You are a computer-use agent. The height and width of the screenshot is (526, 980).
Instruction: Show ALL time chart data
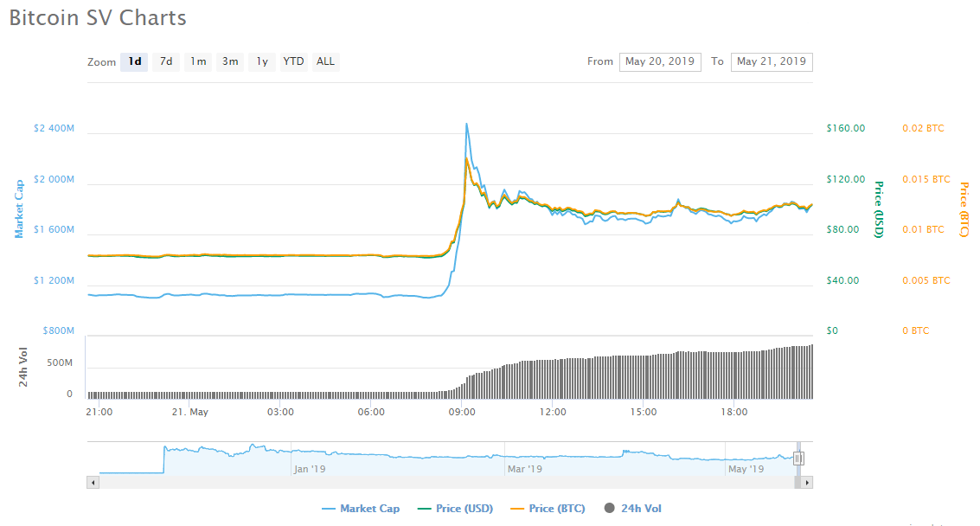tap(325, 61)
